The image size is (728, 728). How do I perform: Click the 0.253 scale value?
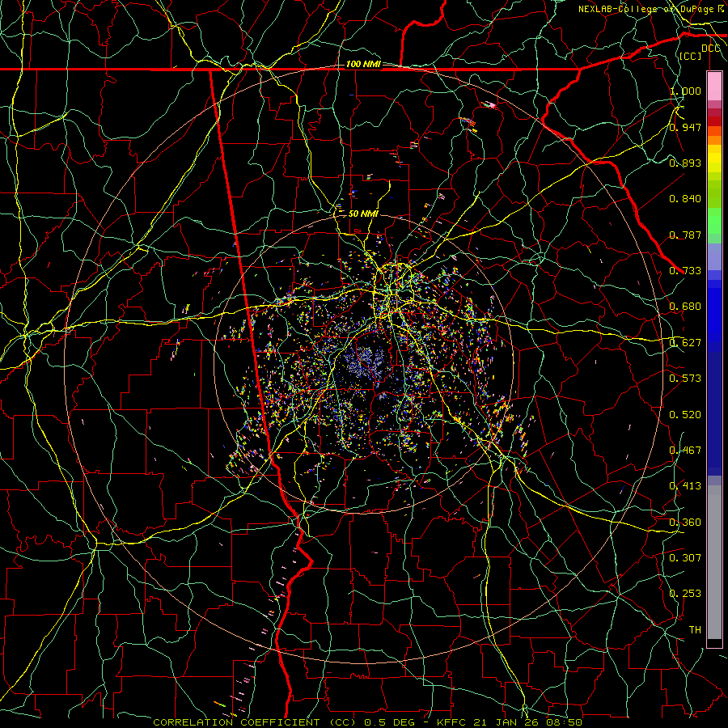[685, 594]
